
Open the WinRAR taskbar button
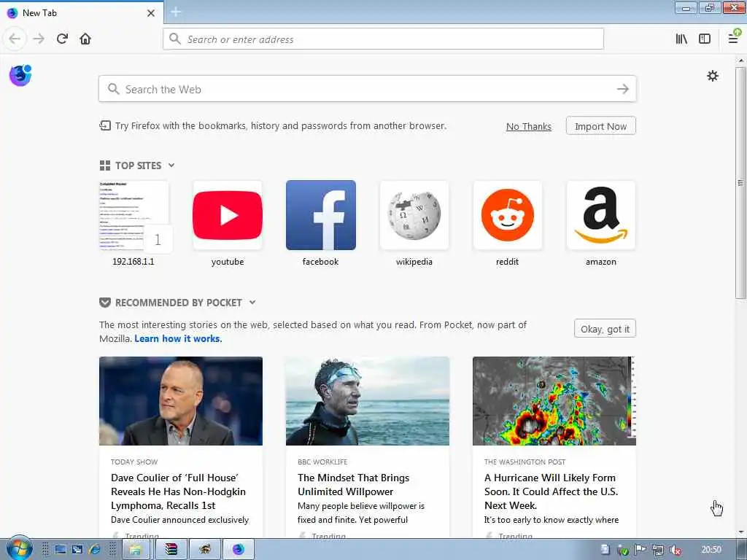[x=171, y=550]
